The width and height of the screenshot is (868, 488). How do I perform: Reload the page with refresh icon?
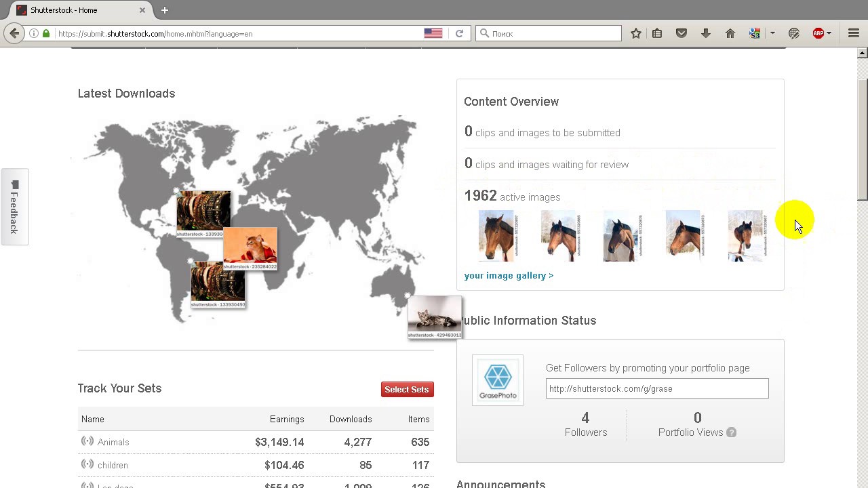click(459, 33)
